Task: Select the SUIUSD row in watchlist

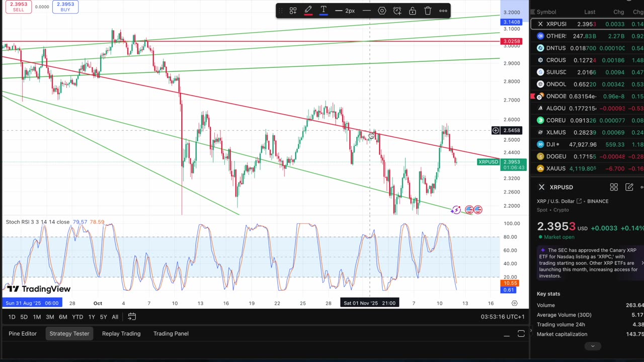Action: pyautogui.click(x=587, y=72)
